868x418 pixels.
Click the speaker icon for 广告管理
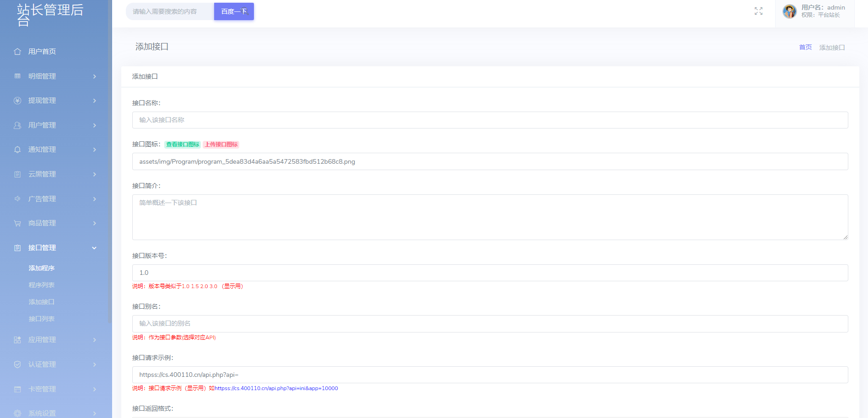[x=17, y=198]
